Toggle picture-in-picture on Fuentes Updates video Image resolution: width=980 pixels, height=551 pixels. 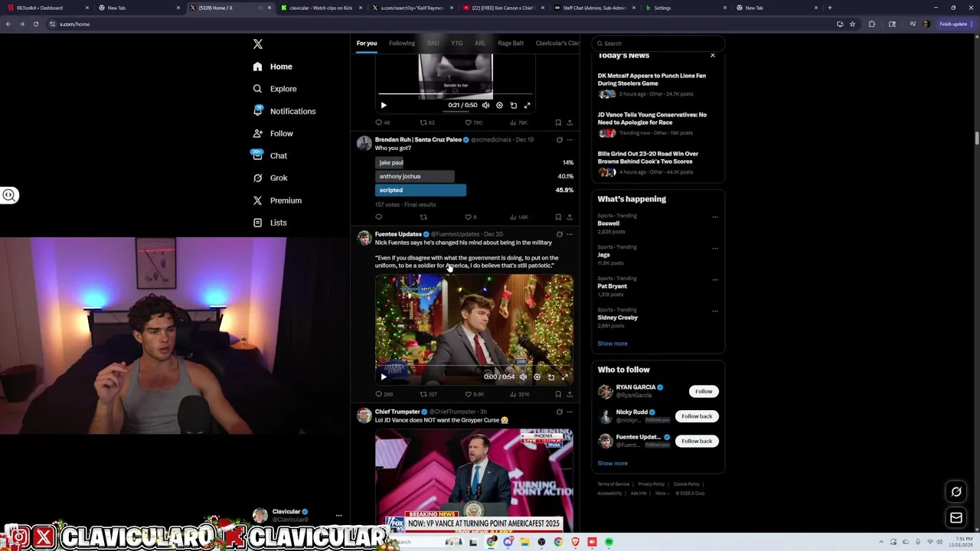550,377
